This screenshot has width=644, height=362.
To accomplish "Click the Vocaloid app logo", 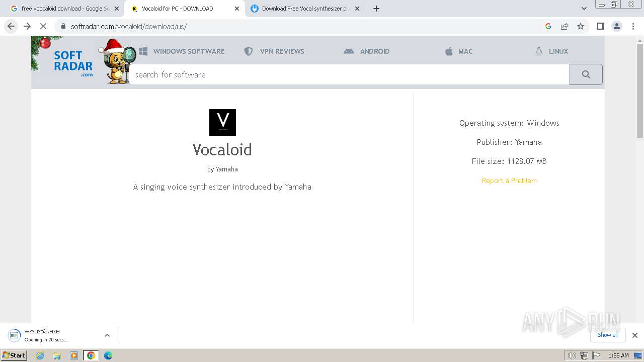I will tap(222, 122).
